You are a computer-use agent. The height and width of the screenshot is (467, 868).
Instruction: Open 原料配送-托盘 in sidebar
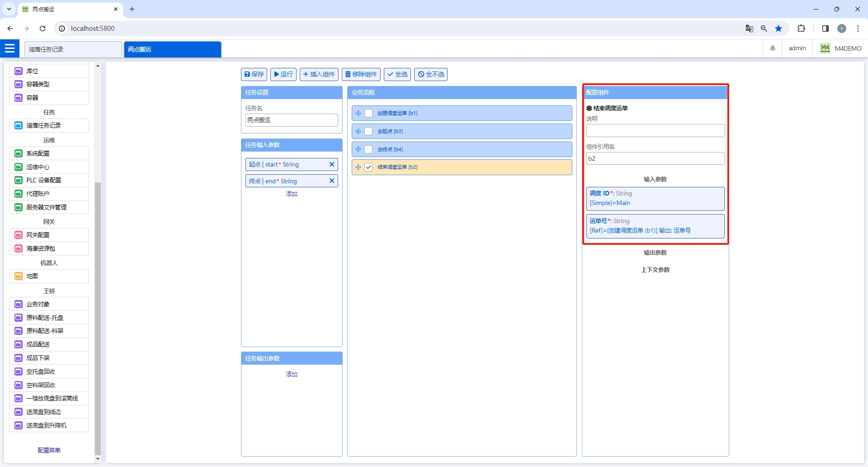tap(49, 318)
